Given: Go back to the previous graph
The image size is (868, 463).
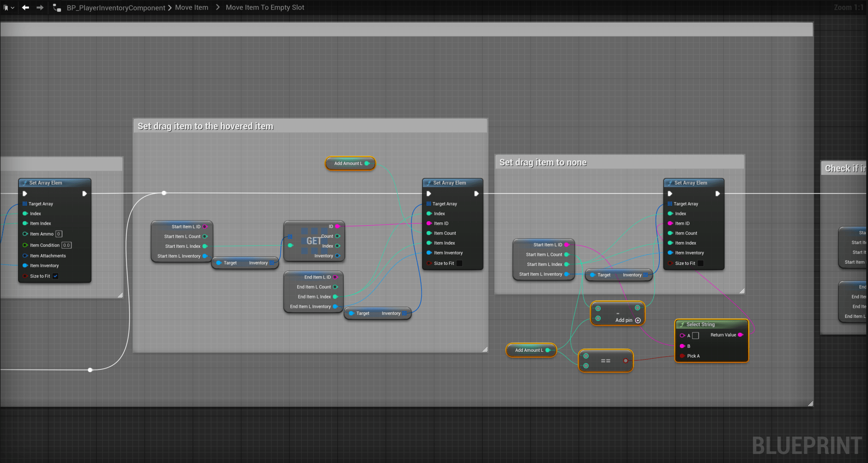Looking at the screenshot, I should tap(26, 8).
